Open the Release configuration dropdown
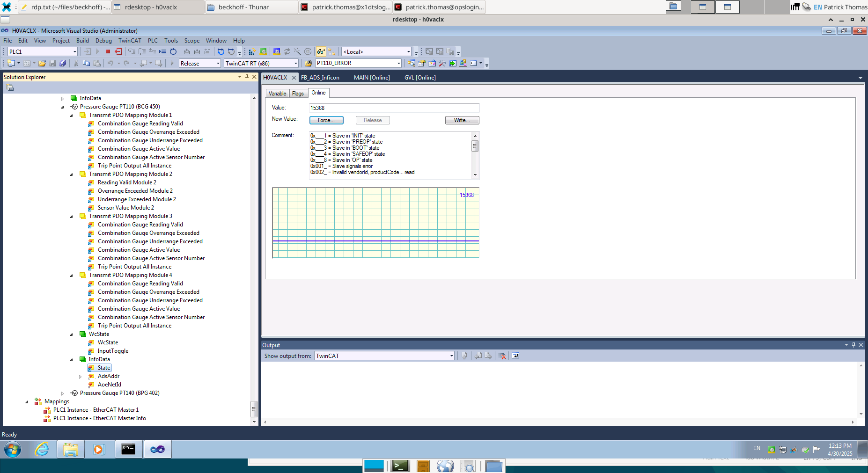The width and height of the screenshot is (868, 473). [x=218, y=64]
